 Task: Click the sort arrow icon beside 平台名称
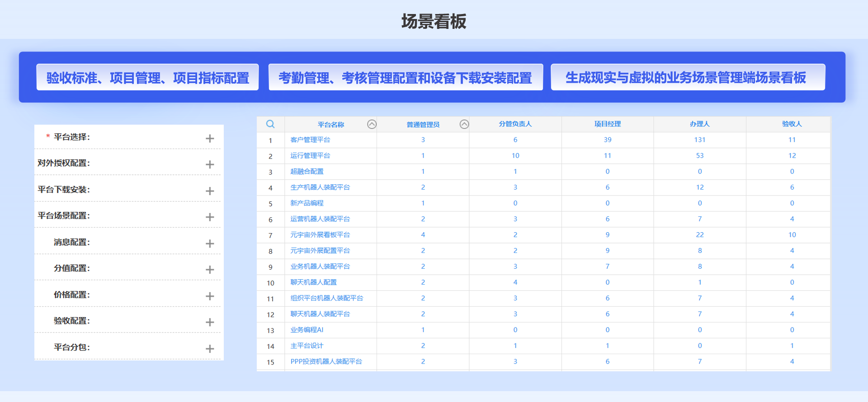pos(372,124)
